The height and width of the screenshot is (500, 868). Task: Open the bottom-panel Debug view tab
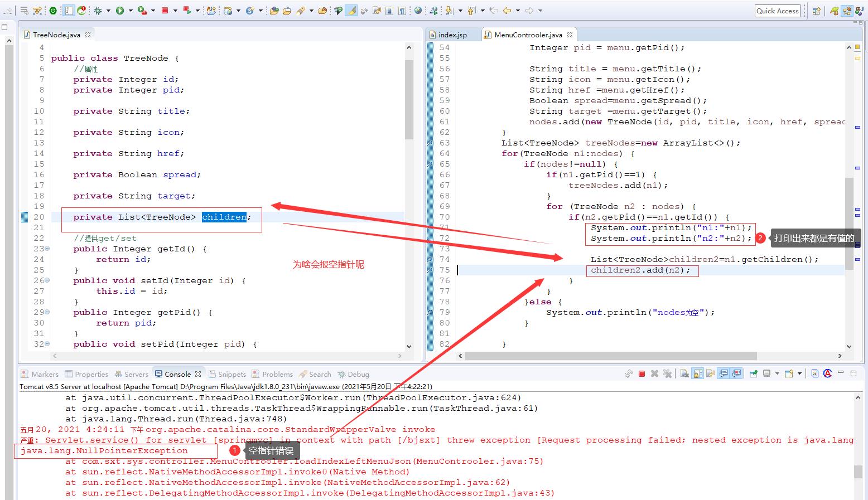(x=354, y=374)
